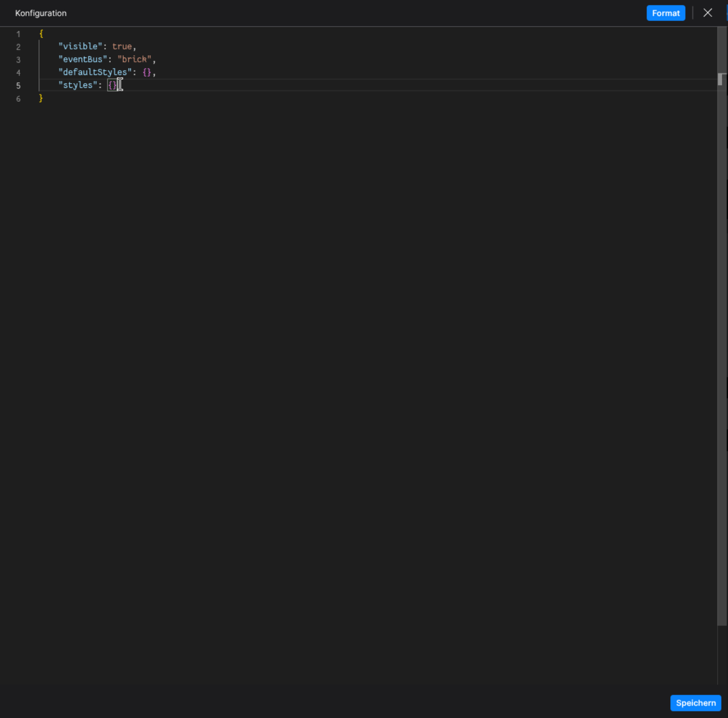Close the Konfiguration dialog
This screenshot has height=718, width=728.
click(x=707, y=12)
